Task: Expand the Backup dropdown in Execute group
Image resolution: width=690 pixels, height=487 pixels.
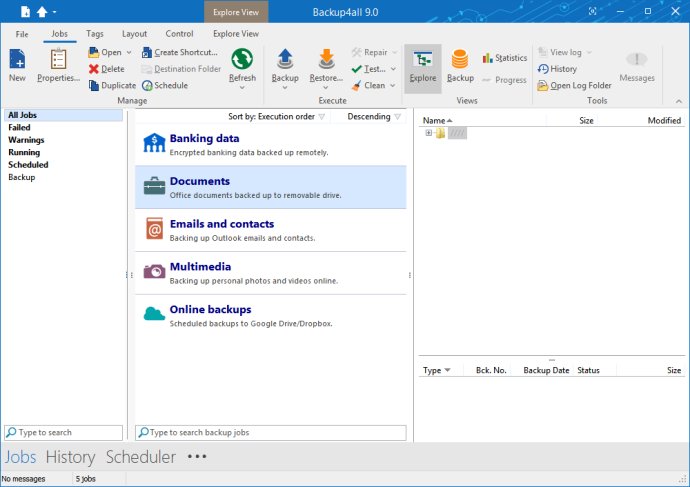Action: coord(285,88)
